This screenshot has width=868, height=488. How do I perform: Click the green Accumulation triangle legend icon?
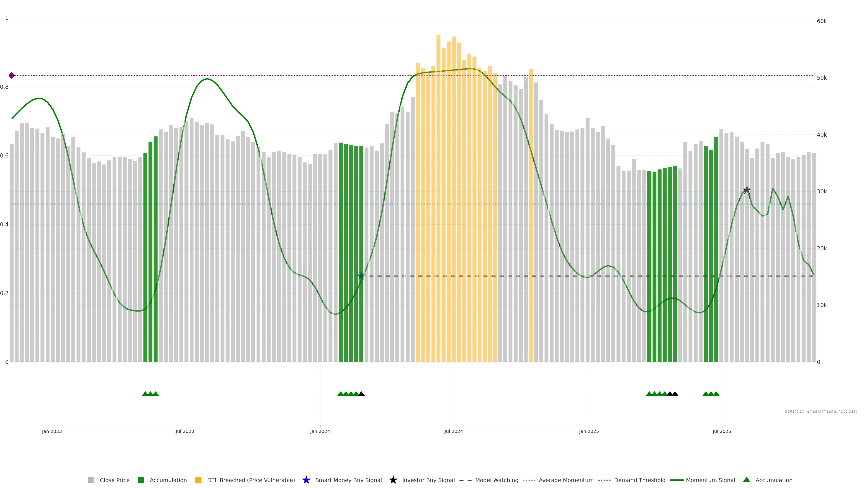point(747,480)
